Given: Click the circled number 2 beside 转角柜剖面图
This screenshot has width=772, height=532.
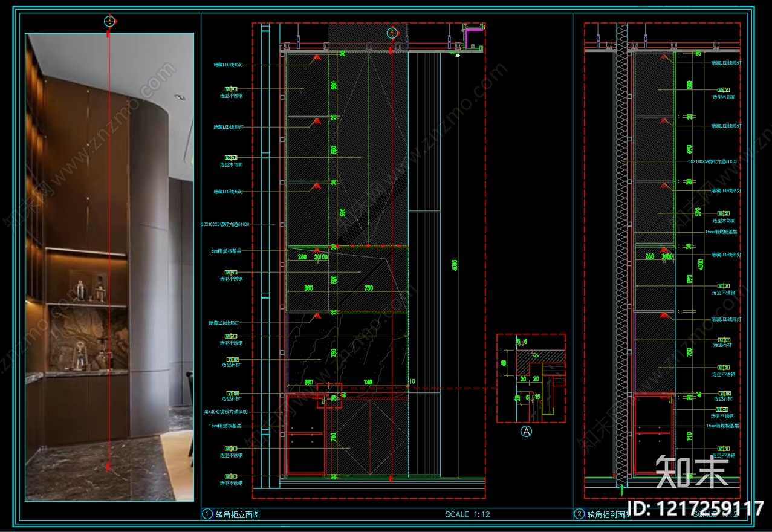Looking at the screenshot, I should 579,514.
